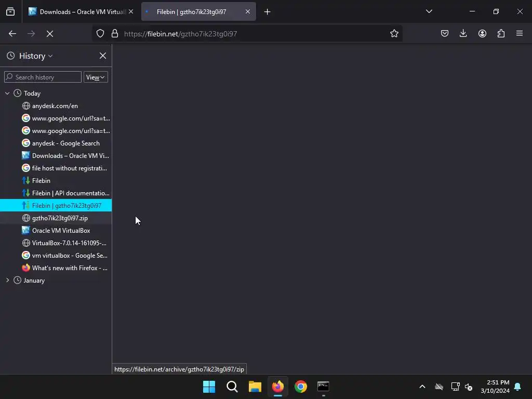Save page to Pocket
Image resolution: width=532 pixels, height=399 pixels.
pyautogui.click(x=445, y=33)
